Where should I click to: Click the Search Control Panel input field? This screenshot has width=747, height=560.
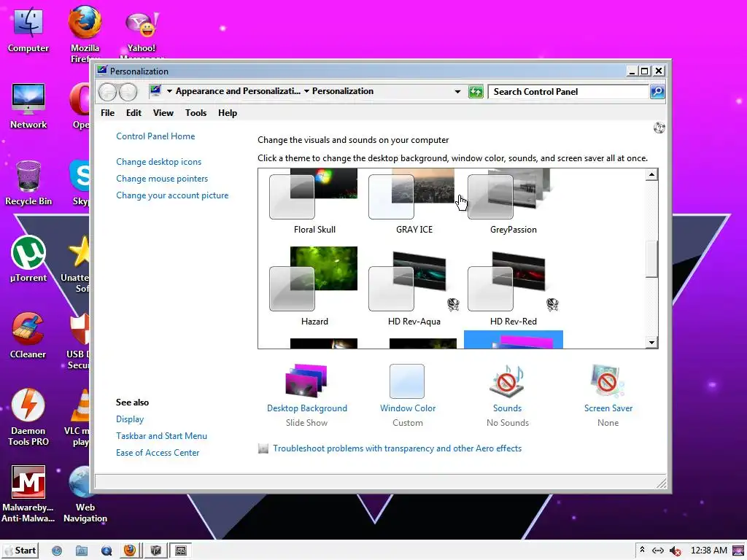[x=569, y=91]
